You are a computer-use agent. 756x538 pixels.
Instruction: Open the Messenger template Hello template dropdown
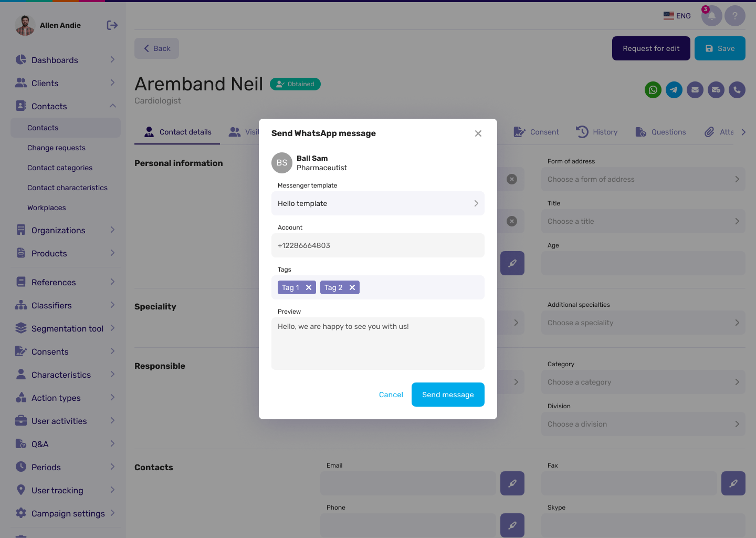[x=378, y=203]
